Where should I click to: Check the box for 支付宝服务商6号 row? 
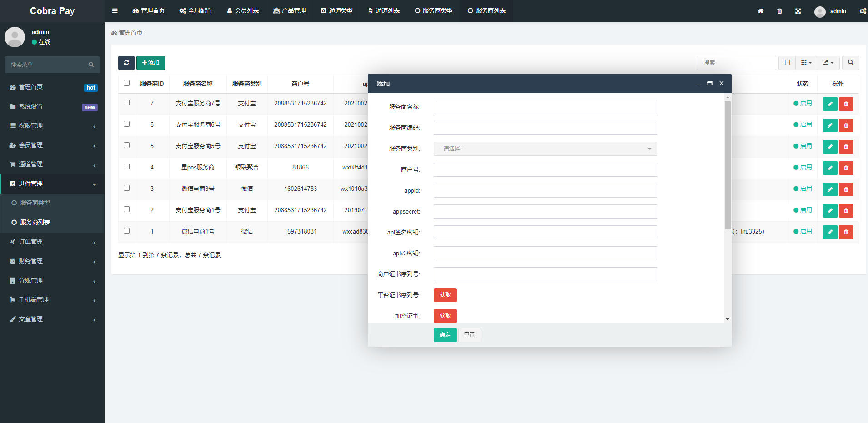pos(126,124)
